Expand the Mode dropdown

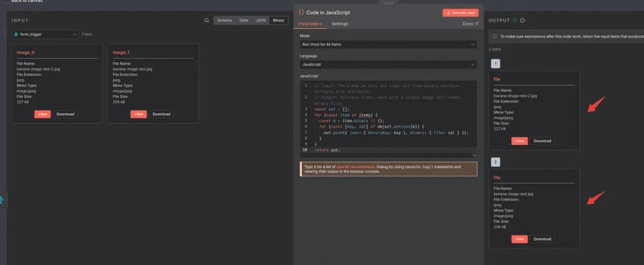[388, 45]
